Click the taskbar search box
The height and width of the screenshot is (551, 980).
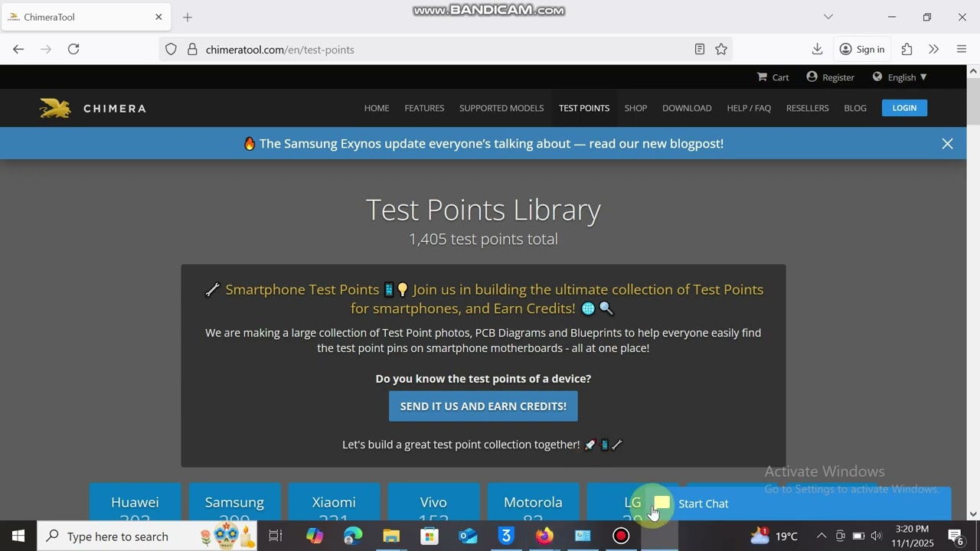(x=148, y=536)
